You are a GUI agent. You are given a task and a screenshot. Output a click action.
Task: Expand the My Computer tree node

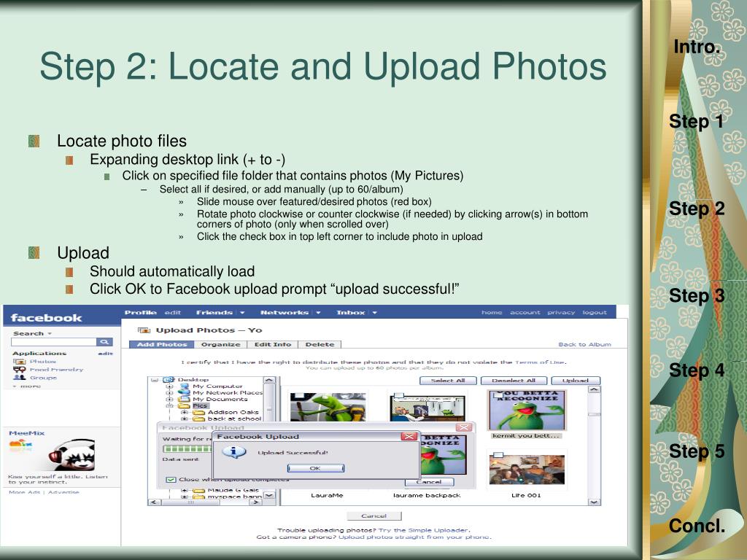tap(169, 386)
